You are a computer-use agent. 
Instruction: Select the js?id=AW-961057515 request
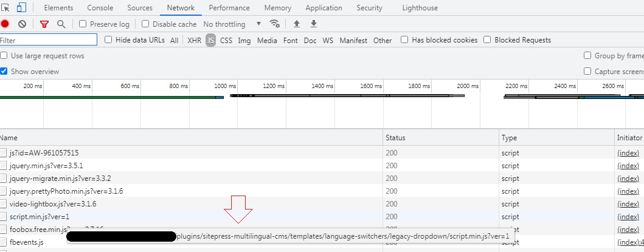[x=44, y=153]
